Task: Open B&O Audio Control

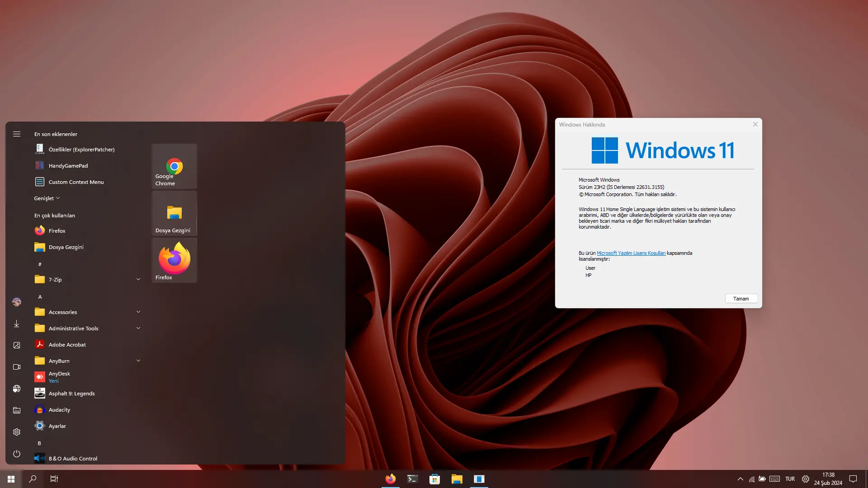Action: coord(88,458)
